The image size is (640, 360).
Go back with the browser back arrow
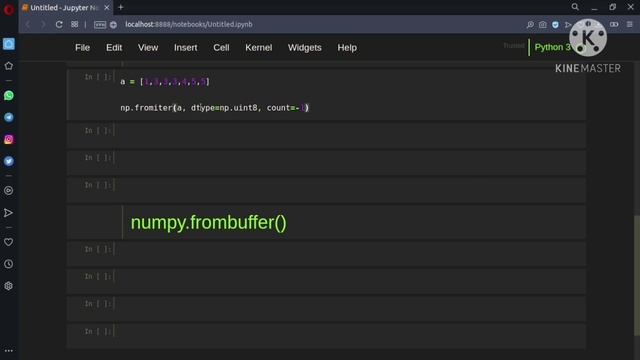(28, 24)
